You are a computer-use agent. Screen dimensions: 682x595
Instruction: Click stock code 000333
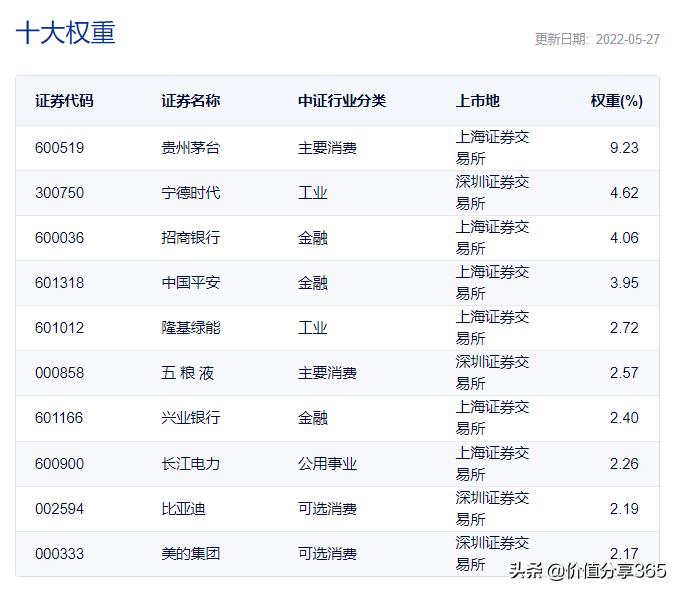60,554
